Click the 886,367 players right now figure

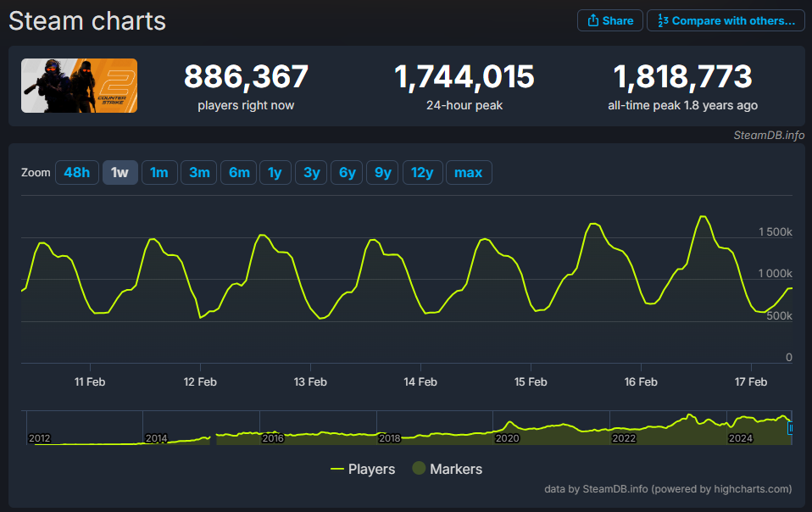click(x=246, y=76)
